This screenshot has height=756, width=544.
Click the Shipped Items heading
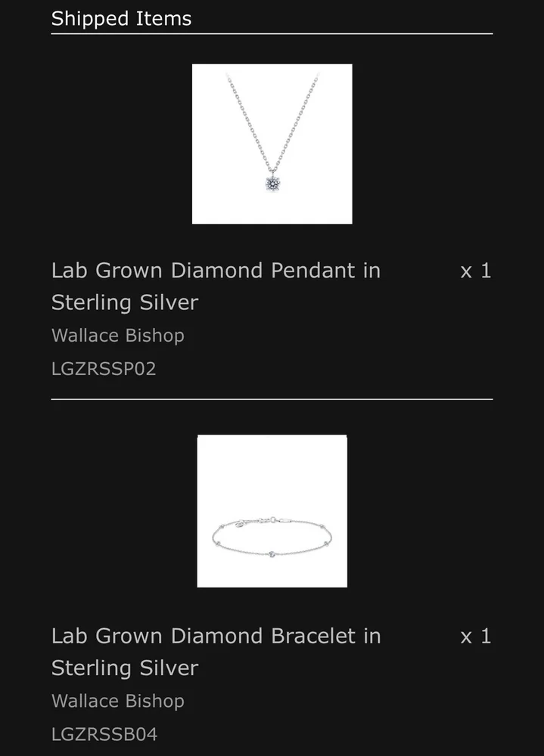121,19
